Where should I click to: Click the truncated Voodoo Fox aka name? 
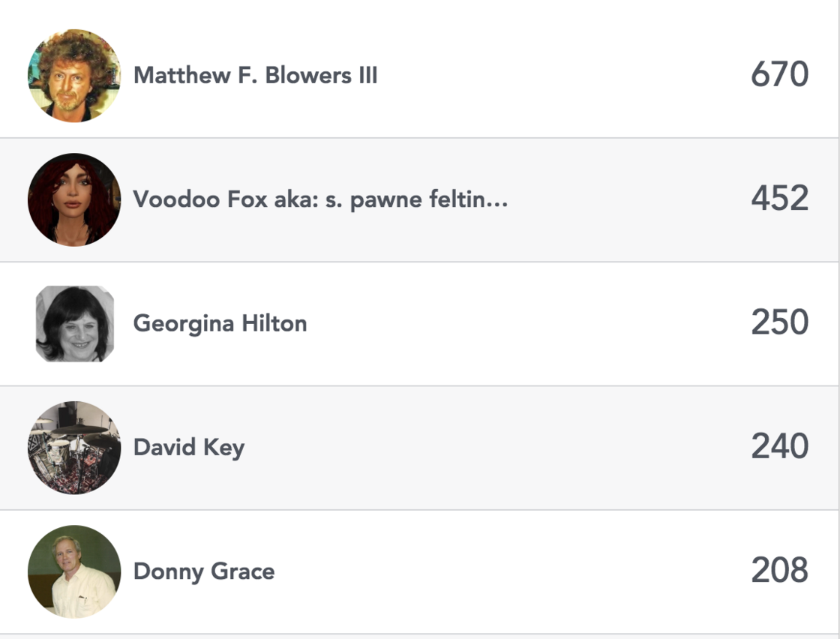coord(320,199)
